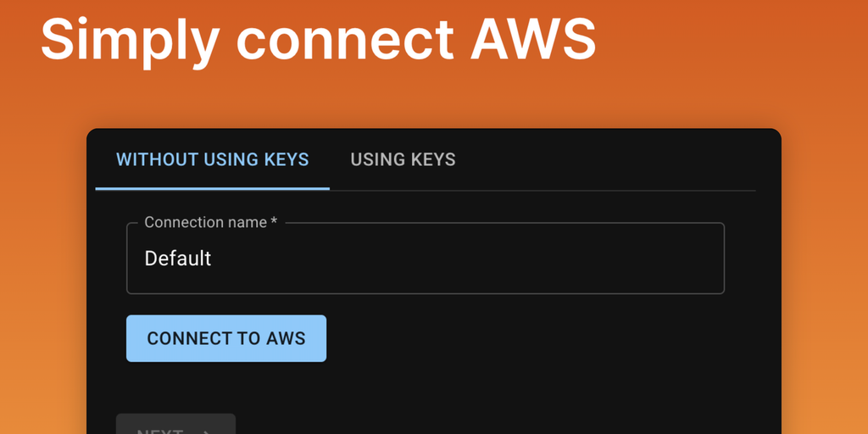Click the word 'Simply' in the title
This screenshot has height=434, width=868.
[130, 38]
